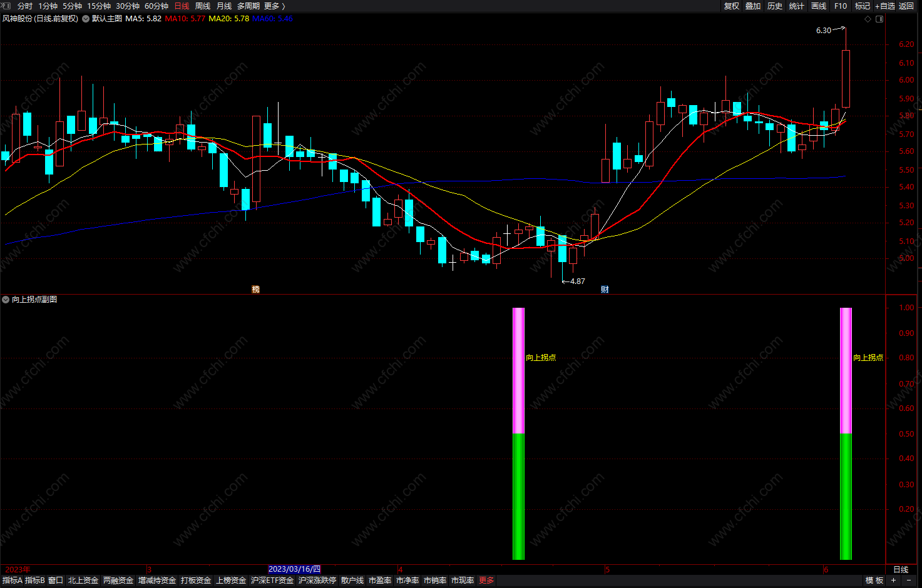922x588 pixels.
Task: Open the F10 company info button
Action: (841, 6)
